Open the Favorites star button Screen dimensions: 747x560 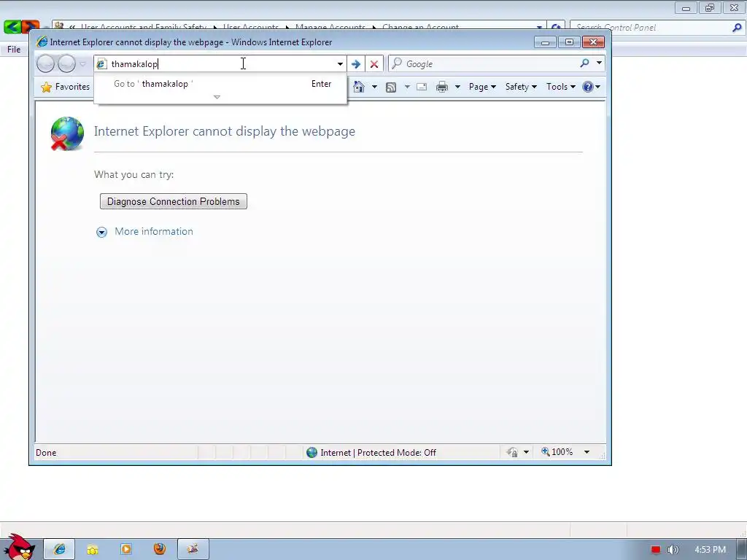click(x=65, y=87)
